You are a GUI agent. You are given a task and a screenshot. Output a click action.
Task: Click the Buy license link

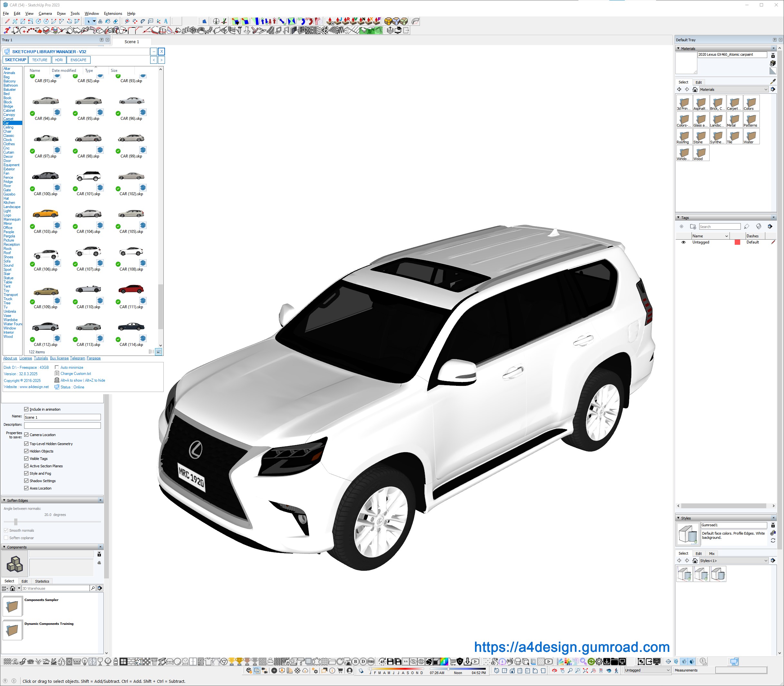(59, 358)
